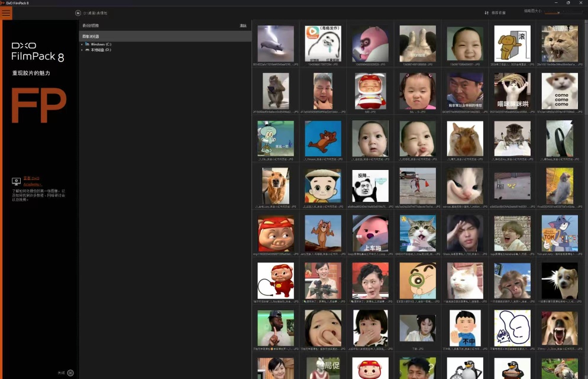Open the 最近的图像 recent images section

pos(91,25)
